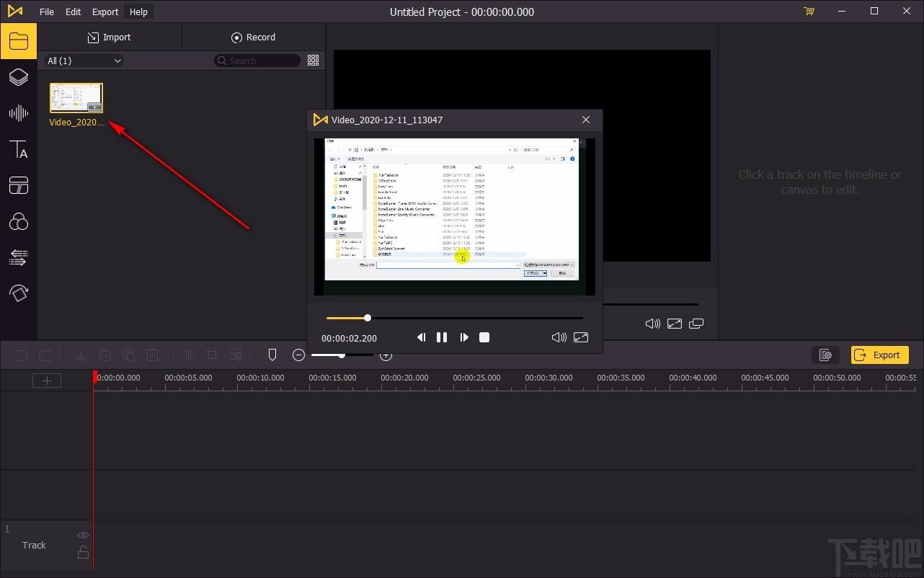Toggle the lock on Track 1
This screenshot has height=578, width=924.
(x=83, y=553)
